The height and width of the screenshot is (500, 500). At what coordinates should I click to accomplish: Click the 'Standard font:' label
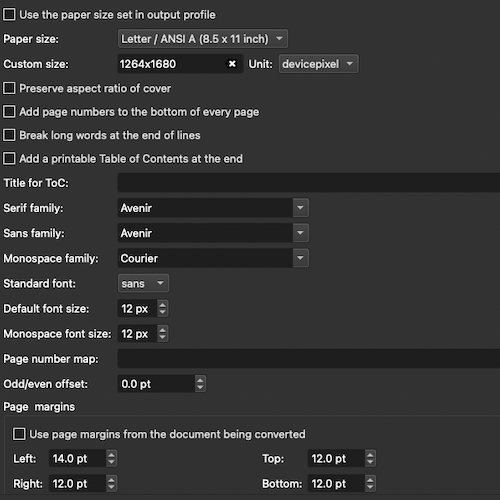[39, 283]
